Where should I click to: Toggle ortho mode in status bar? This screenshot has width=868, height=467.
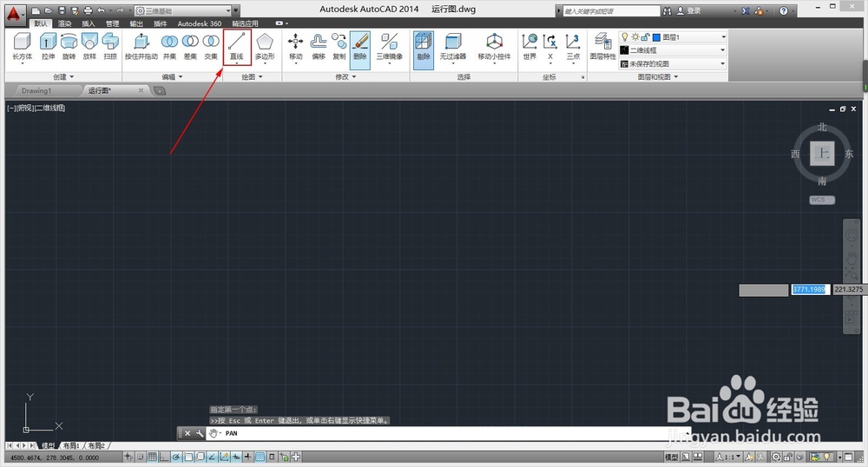coord(164,457)
